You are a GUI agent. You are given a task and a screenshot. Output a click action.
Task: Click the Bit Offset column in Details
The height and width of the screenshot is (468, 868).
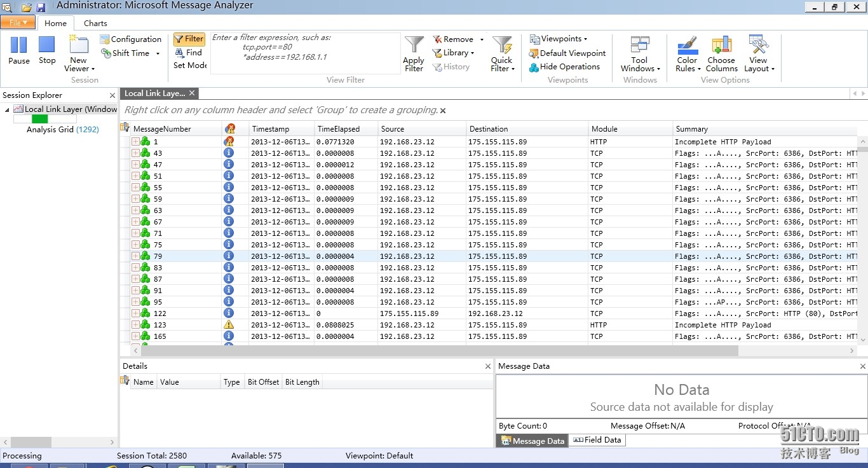[263, 382]
